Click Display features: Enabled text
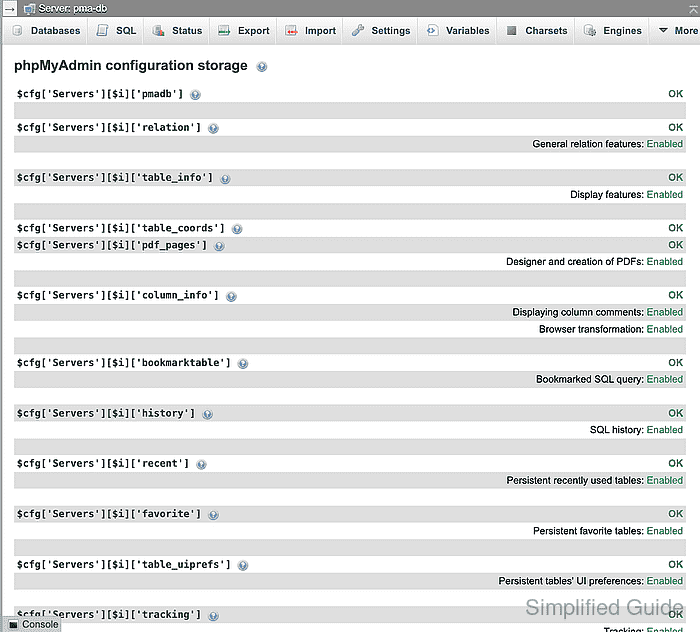This screenshot has height=632, width=700. 627,195
